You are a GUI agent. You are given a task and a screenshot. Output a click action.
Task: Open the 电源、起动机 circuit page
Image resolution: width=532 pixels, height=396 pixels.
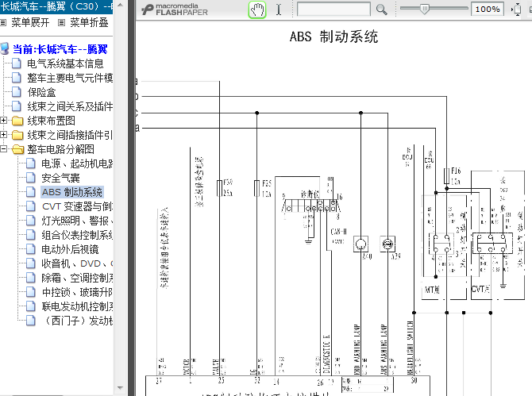coord(77,163)
